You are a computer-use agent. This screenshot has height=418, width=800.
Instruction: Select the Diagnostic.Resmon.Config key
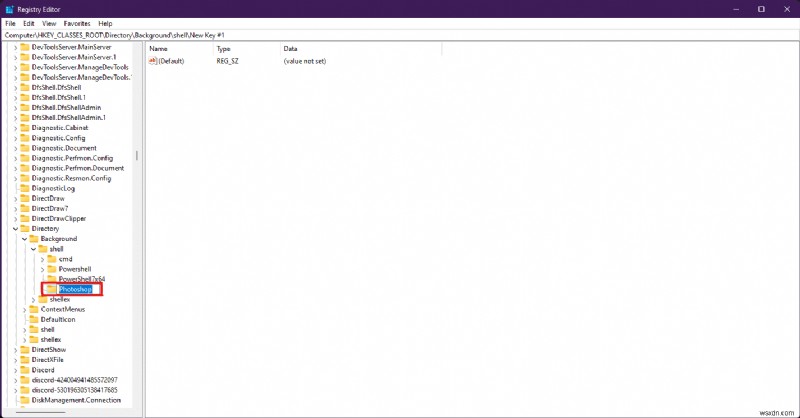pyautogui.click(x=71, y=178)
